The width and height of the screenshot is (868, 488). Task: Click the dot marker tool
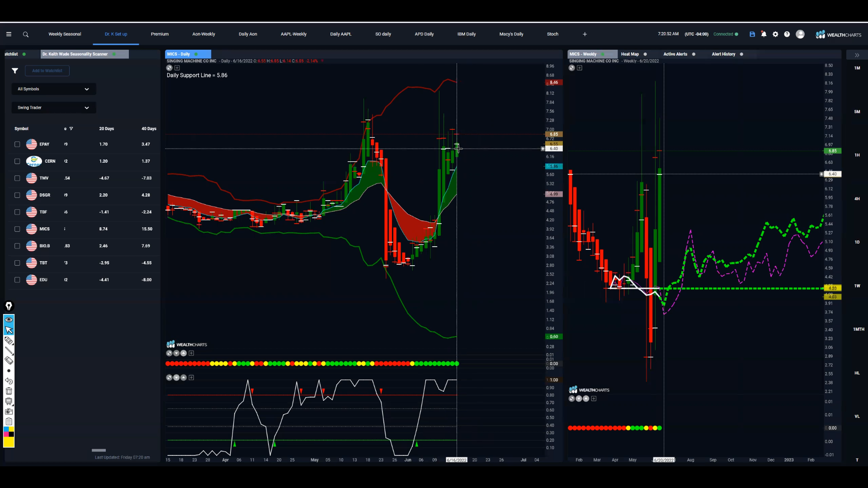pos(9,371)
